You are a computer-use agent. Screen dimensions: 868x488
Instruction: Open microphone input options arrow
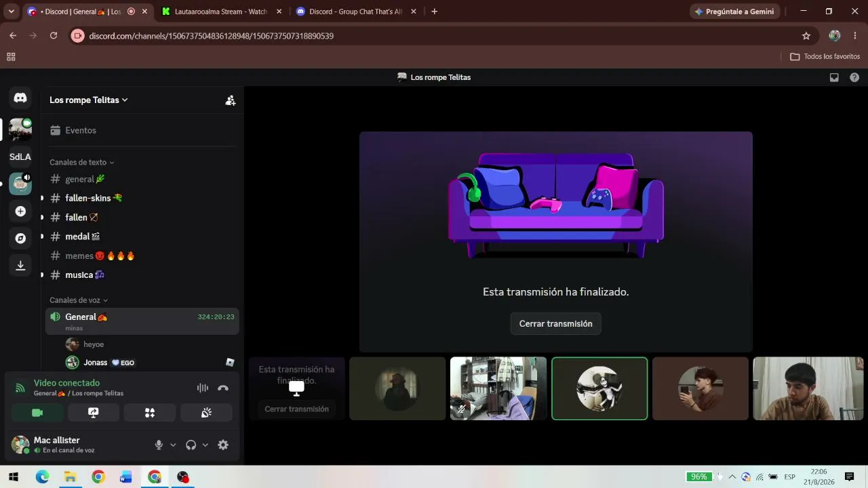coord(173,445)
